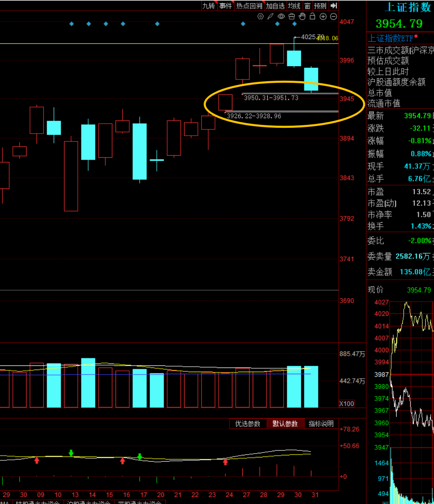Select the hand pan tool
The width and height of the screenshot is (434, 504).
(302, 17)
